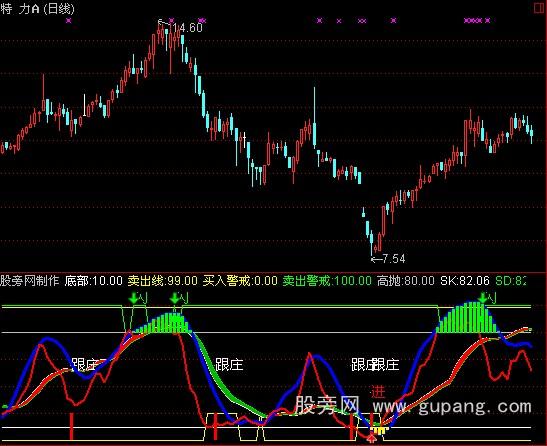Screen dimensions: 547x446
Task: Click the 7.54 low price label
Action: 394,259
